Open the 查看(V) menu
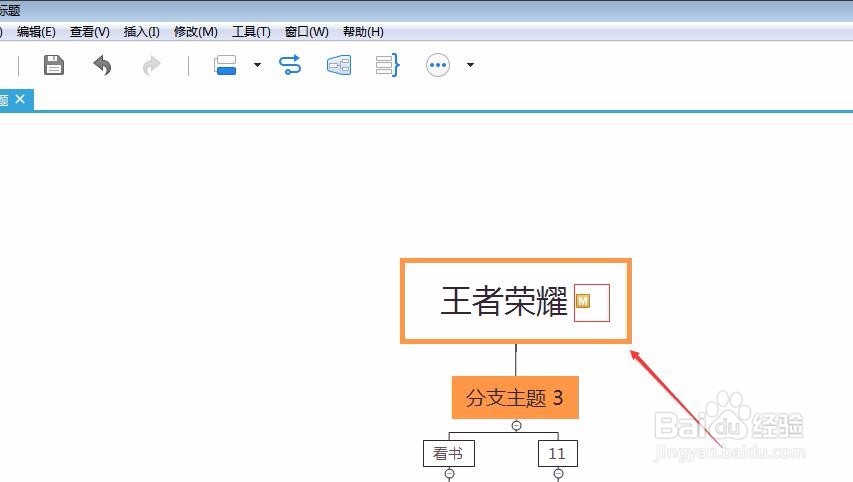Viewport: 853px width, 482px height. coord(90,32)
